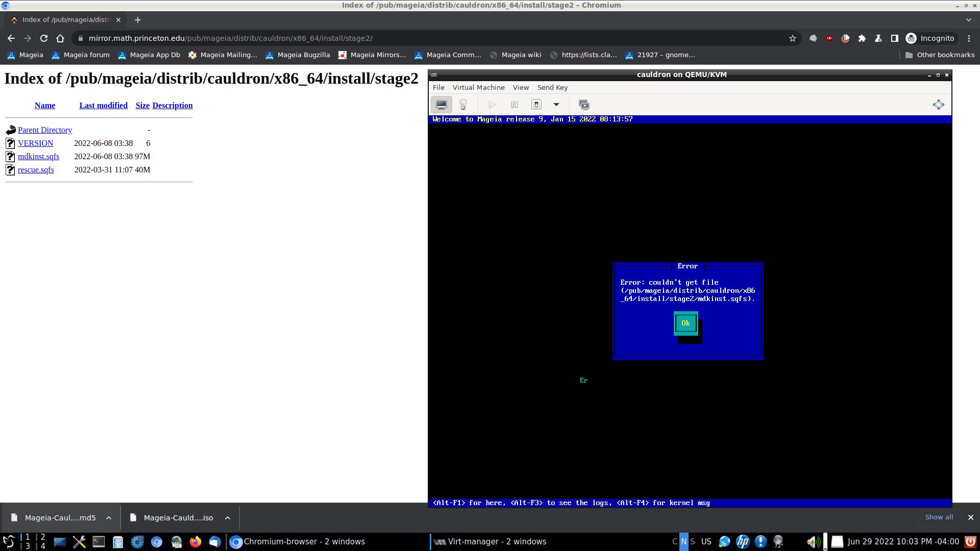This screenshot has height=551, width=980.
Task: Open the virt-manager File menu
Action: 438,88
